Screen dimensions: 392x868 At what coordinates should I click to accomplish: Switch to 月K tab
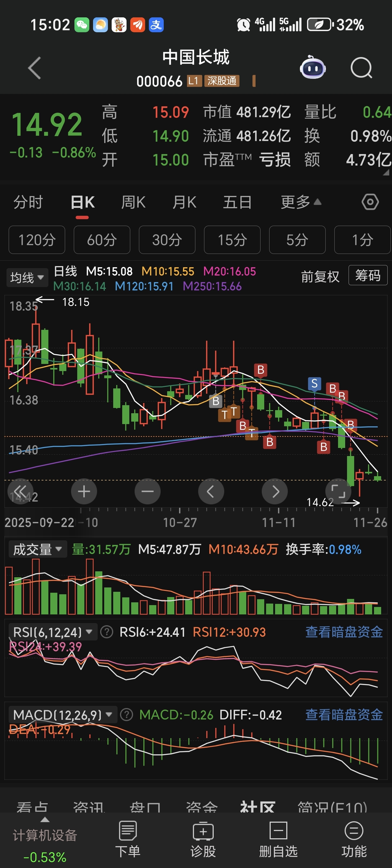(185, 202)
